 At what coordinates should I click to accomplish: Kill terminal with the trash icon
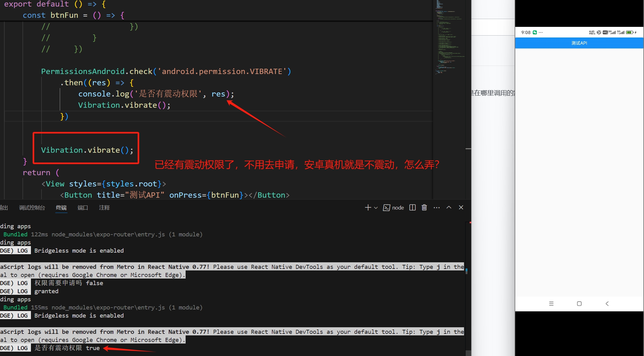(x=424, y=208)
